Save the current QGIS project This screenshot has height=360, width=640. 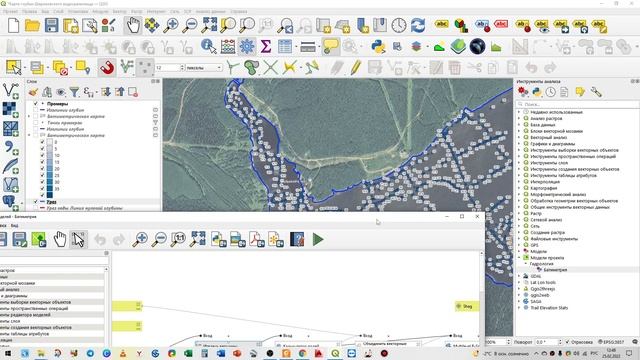51,25
